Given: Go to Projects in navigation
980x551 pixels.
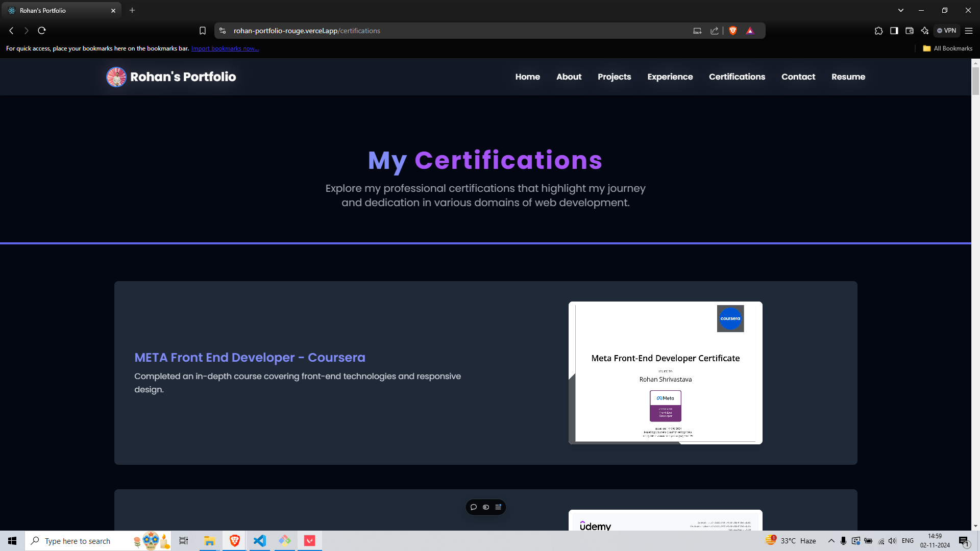Looking at the screenshot, I should [614, 77].
